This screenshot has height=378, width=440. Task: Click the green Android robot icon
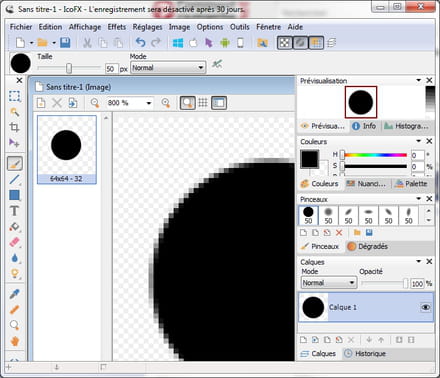(x=225, y=43)
